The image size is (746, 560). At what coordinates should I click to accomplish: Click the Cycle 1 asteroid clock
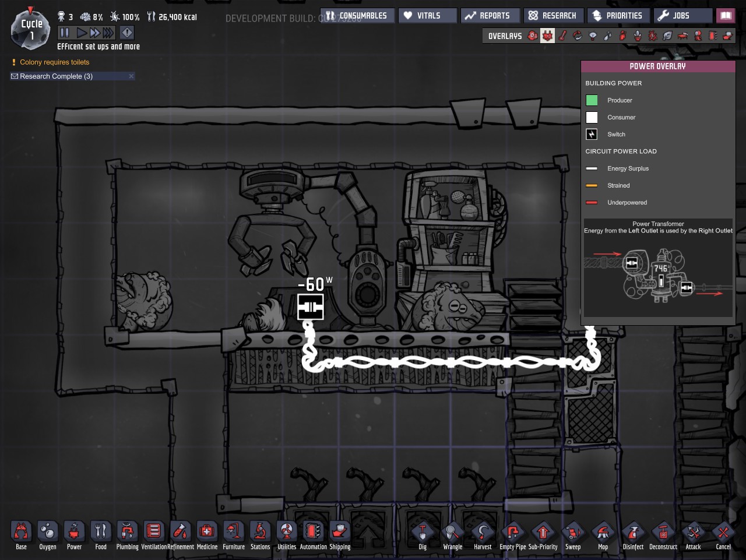[x=31, y=29]
